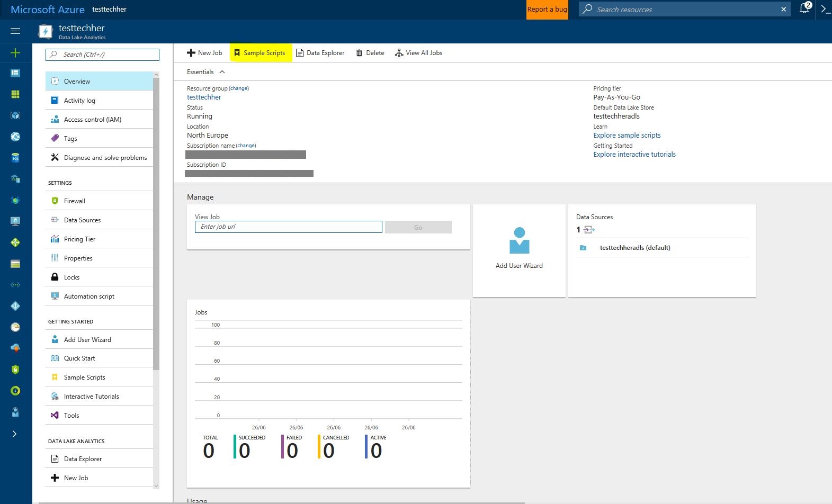Viewport: 832px width, 504px height.
Task: Open notifications bell icon
Action: (804, 8)
